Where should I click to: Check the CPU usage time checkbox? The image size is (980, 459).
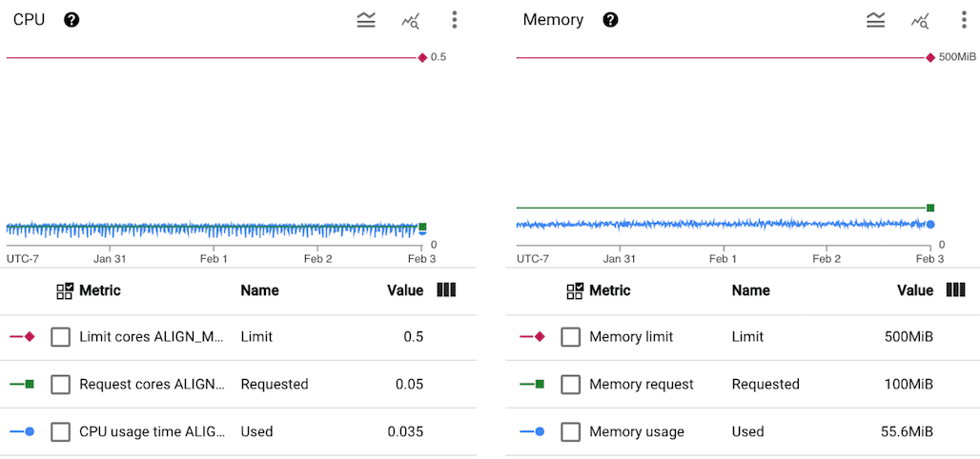61,431
